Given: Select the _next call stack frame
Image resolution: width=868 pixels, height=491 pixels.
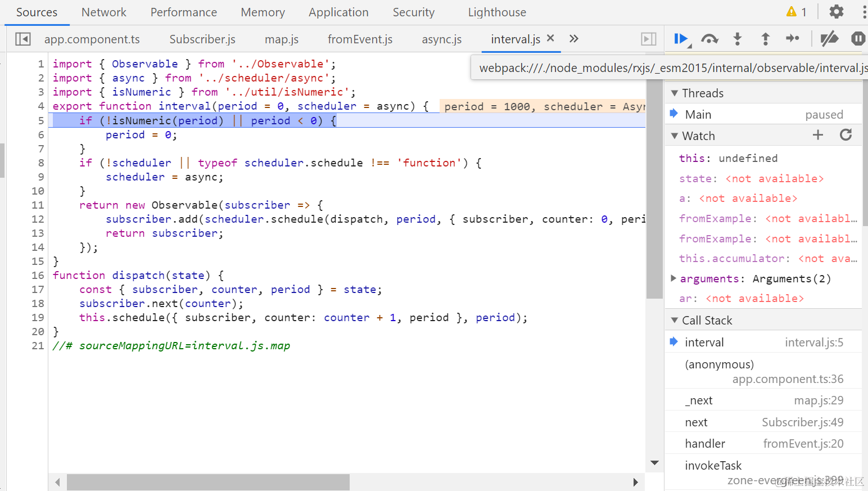Looking at the screenshot, I should pyautogui.click(x=763, y=400).
